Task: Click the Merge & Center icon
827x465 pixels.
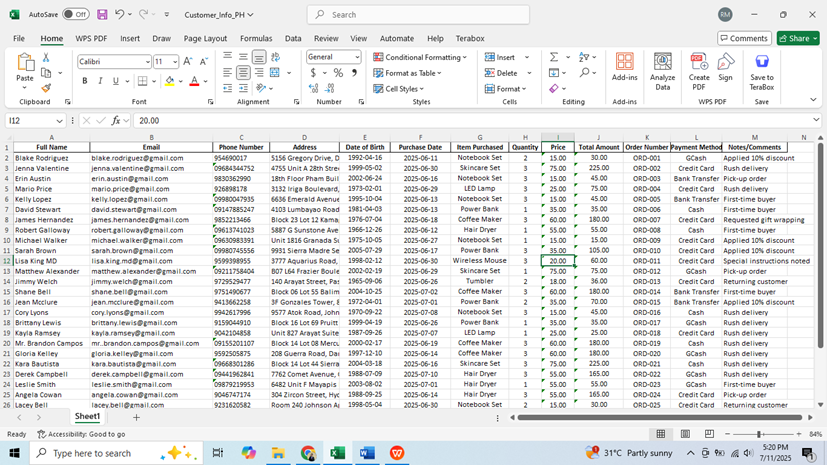Action: pos(275,73)
